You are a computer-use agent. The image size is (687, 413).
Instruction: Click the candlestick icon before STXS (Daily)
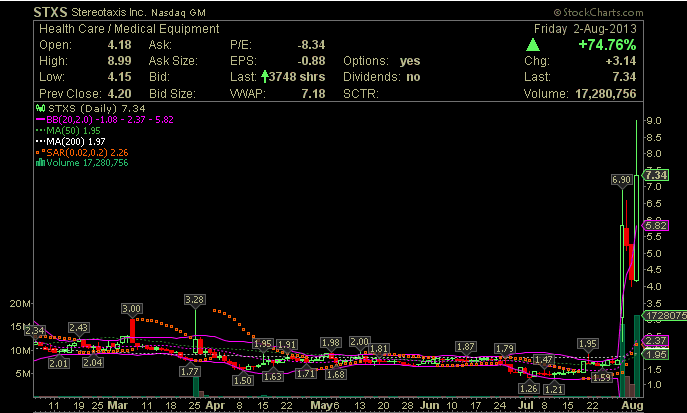(x=40, y=108)
